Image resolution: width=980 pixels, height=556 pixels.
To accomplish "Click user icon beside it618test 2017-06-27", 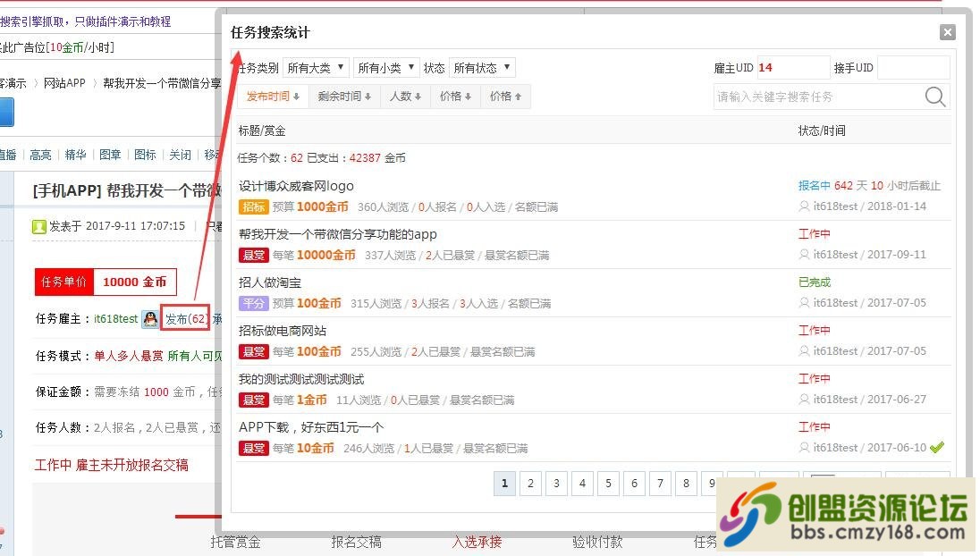I will click(x=804, y=400).
